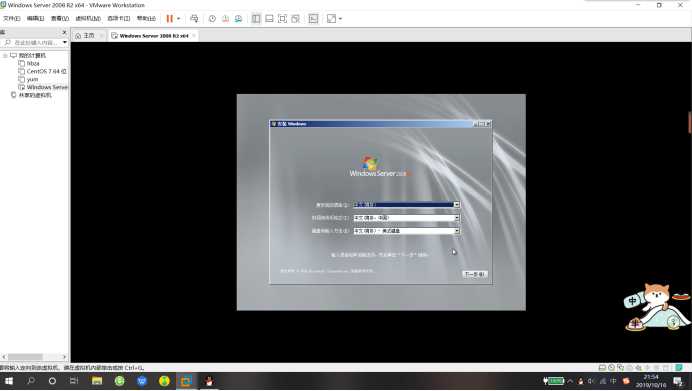Open the library search filter dropdown arrow
The height and width of the screenshot is (391, 692).
coord(65,42)
